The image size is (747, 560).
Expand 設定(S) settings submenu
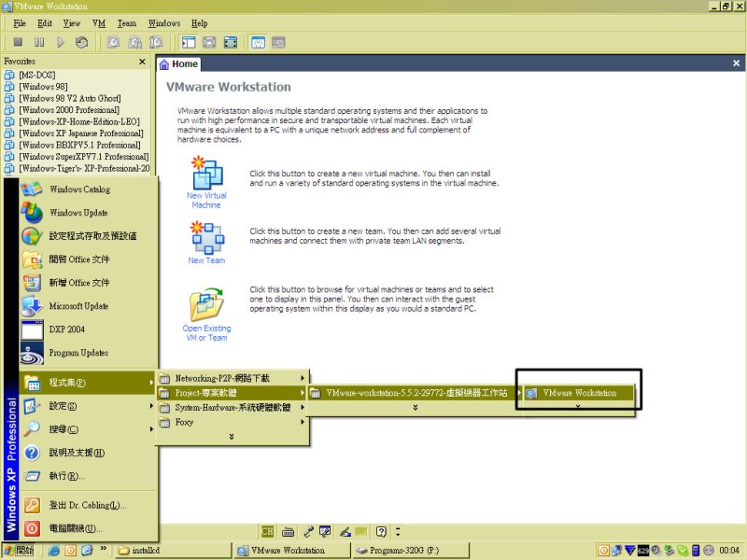88,406
